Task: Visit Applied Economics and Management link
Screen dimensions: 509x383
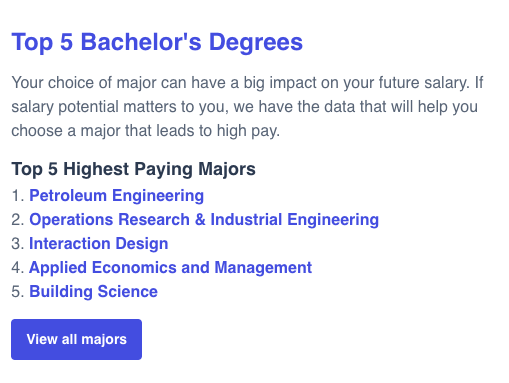Action: tap(171, 267)
